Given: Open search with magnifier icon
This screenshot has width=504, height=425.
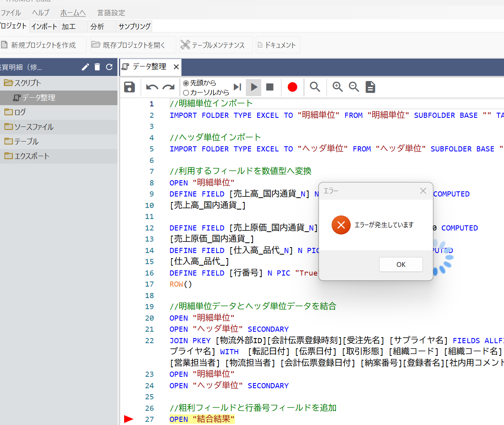Looking at the screenshot, I should tap(315, 87).
